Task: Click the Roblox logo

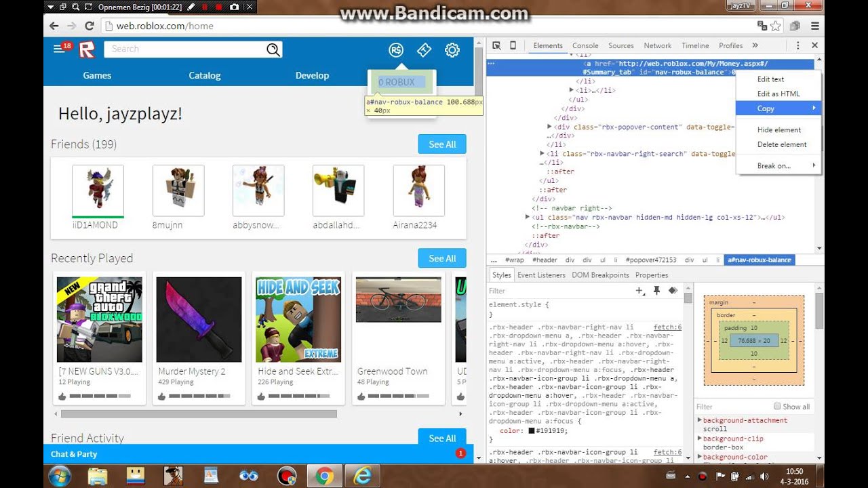Action: (87, 49)
